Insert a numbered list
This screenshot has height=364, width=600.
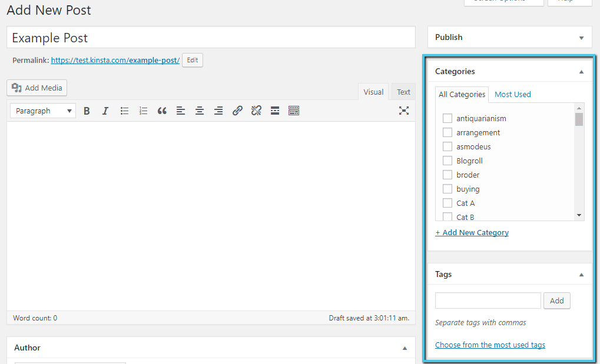(x=143, y=111)
